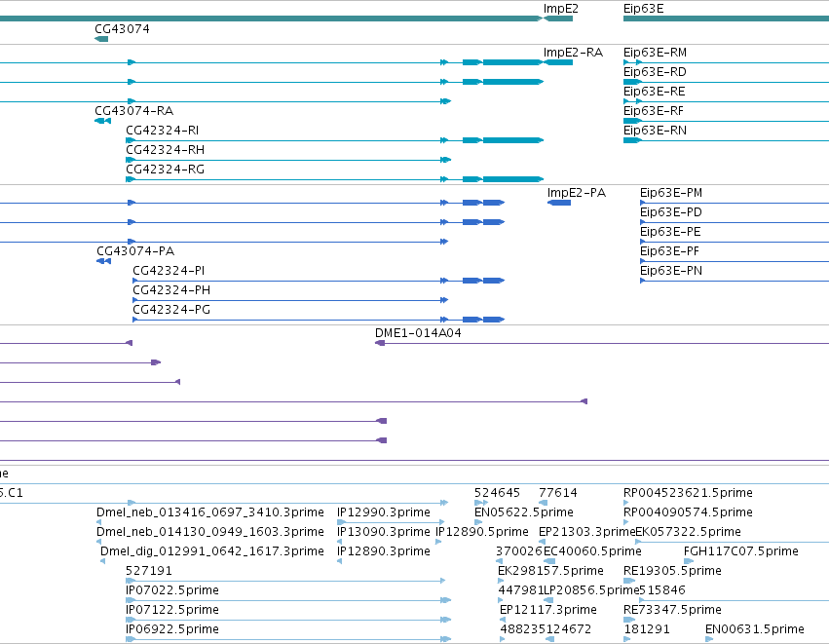Click the CG43074-RA transcript glyph
The width and height of the screenshot is (829, 644).
[x=102, y=121]
